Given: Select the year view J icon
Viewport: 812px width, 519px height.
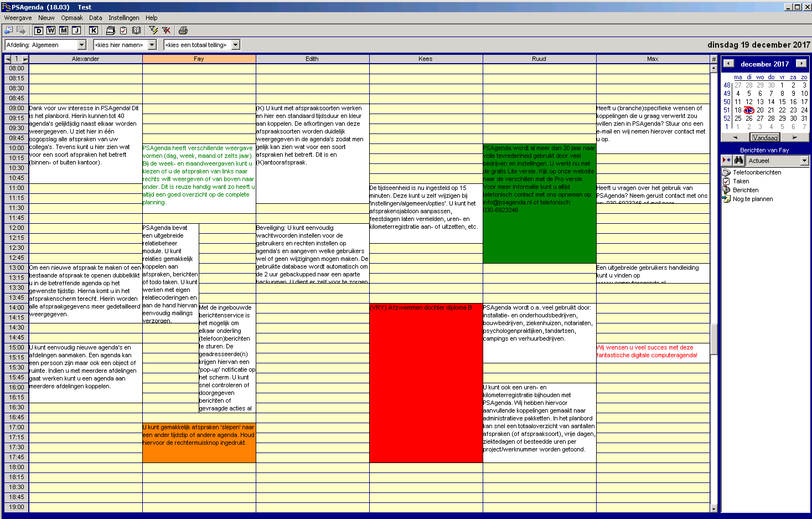Looking at the screenshot, I should click(x=76, y=30).
